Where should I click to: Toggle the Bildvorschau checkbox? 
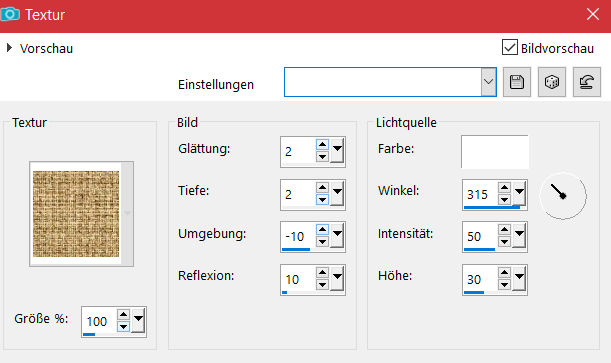[510, 48]
